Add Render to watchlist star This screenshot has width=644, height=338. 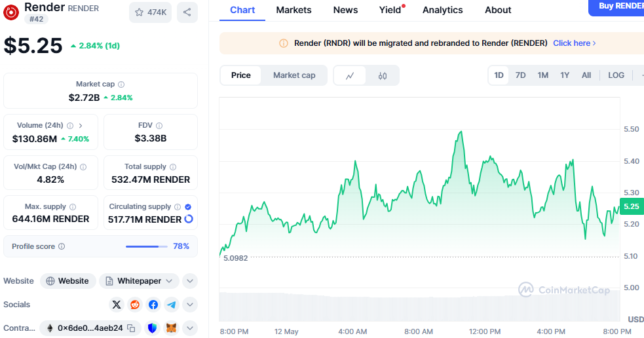point(150,12)
